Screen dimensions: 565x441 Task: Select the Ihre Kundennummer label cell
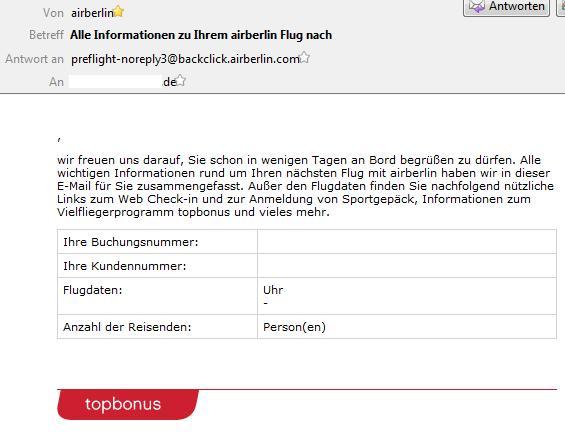pos(157,266)
